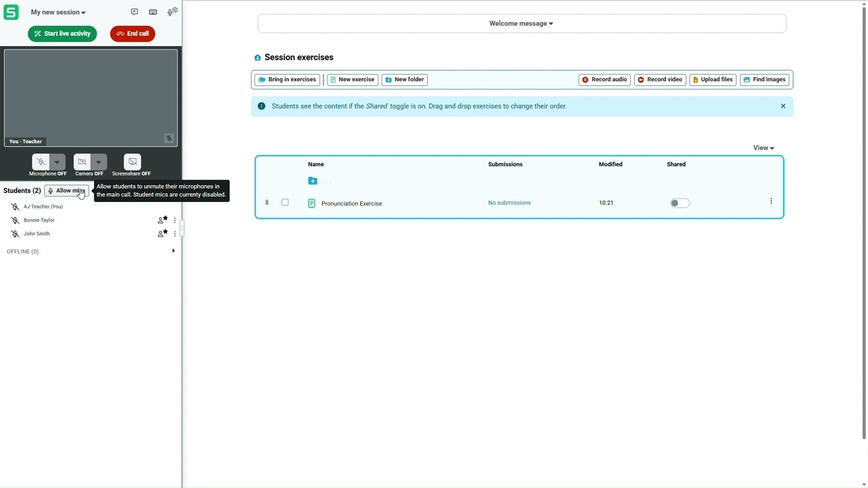The width and height of the screenshot is (868, 488).
Task: Click the info icon in the banner
Action: pos(262,106)
